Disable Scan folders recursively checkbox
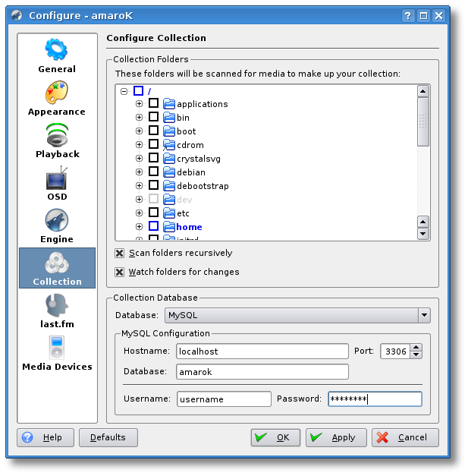This screenshot has width=468, height=476. click(x=120, y=253)
